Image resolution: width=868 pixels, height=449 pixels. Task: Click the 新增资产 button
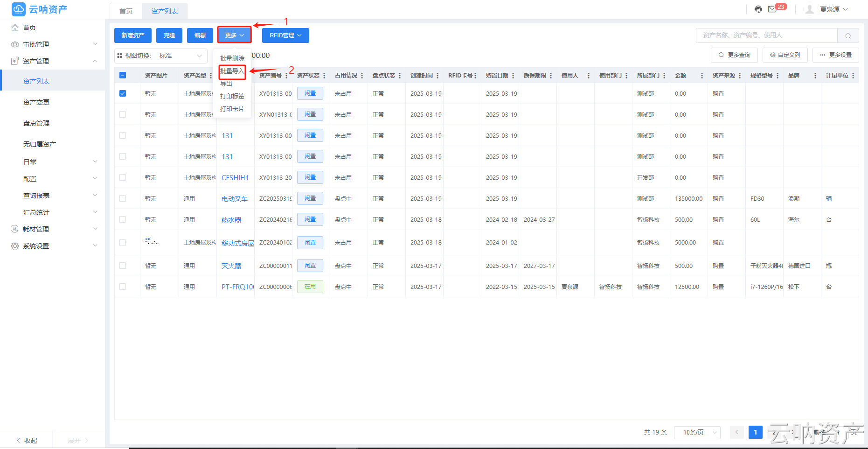point(133,35)
